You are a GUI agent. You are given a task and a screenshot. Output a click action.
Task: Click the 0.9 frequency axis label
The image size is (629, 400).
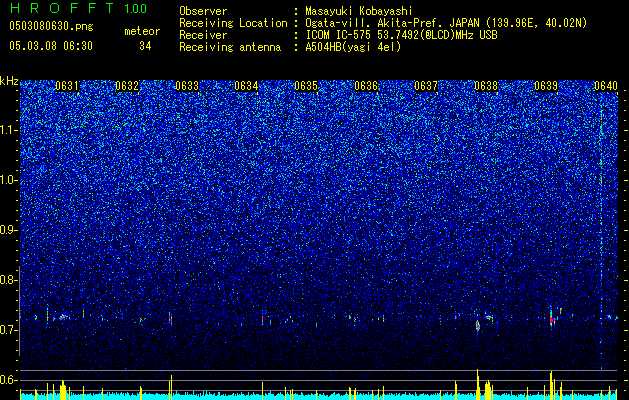click(x=8, y=230)
